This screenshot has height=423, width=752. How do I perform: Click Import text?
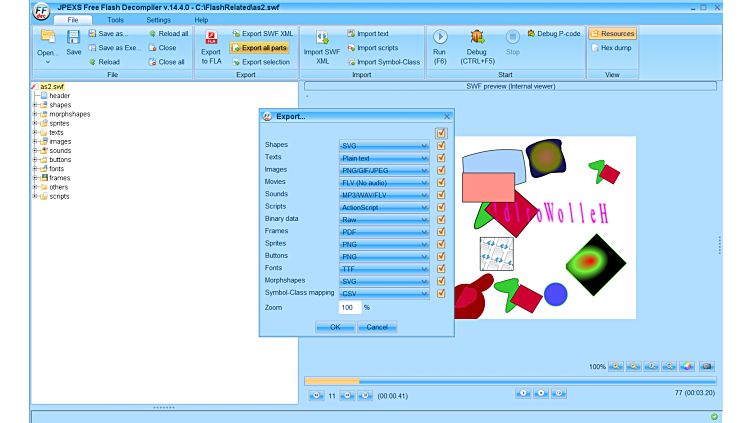coord(368,34)
